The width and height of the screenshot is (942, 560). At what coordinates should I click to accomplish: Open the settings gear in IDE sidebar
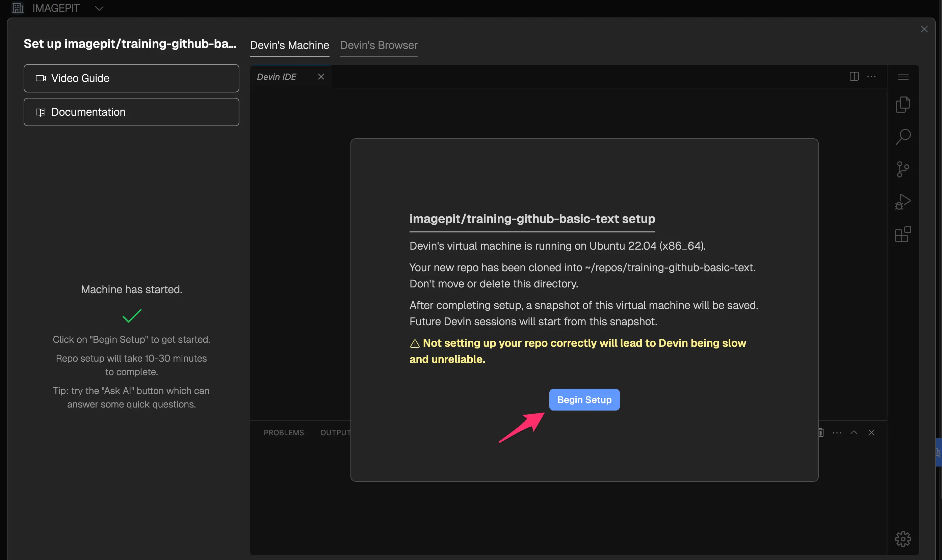[903, 538]
